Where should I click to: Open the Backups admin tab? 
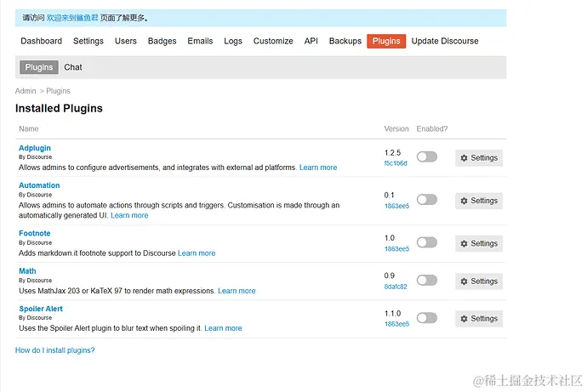[345, 41]
